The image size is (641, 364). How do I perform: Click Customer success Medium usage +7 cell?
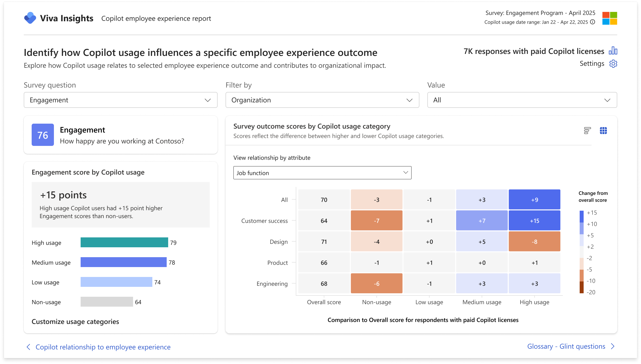[x=482, y=221]
